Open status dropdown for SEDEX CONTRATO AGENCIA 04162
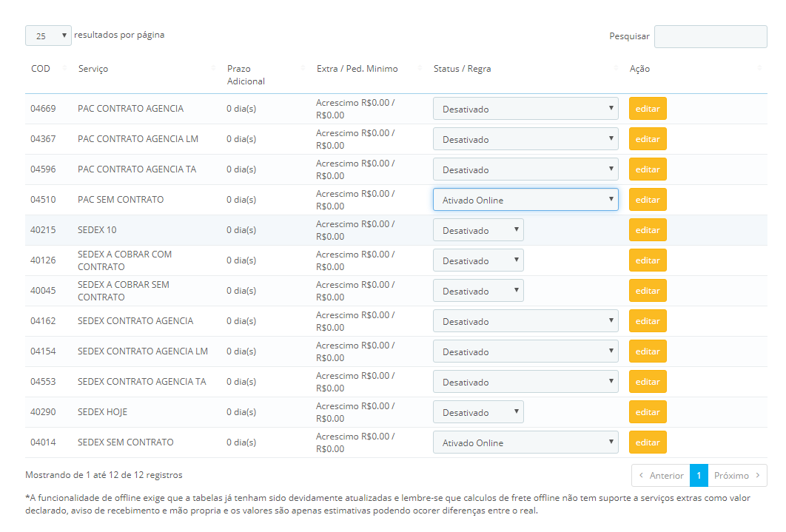Image resolution: width=786 pixels, height=532 pixels. coord(525,321)
